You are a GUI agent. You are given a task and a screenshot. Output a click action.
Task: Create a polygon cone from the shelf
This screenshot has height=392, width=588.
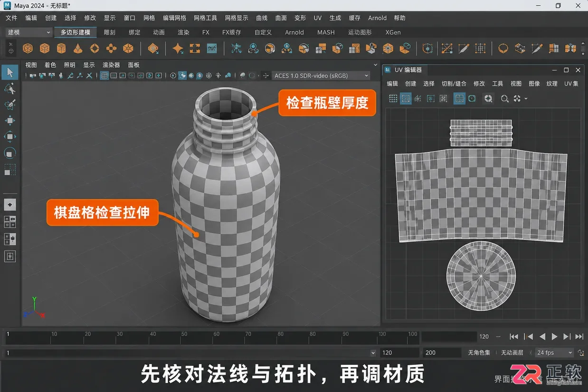pyautogui.click(x=78, y=48)
